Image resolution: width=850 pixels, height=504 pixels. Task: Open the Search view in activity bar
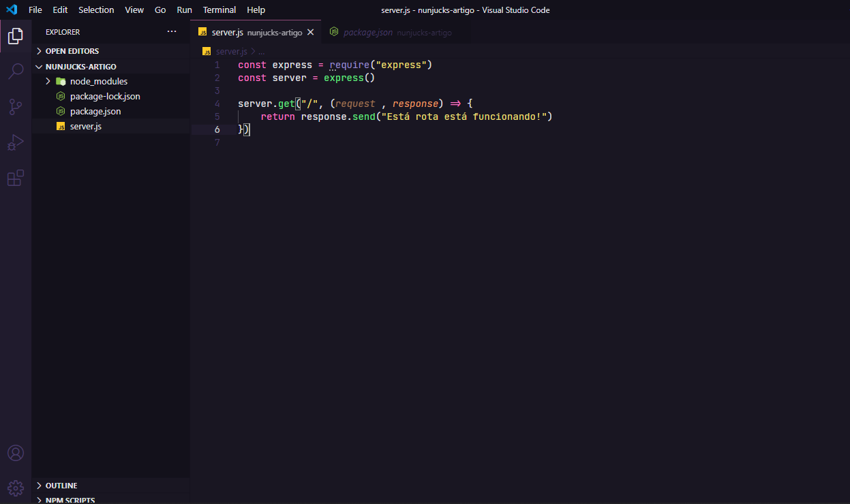16,71
